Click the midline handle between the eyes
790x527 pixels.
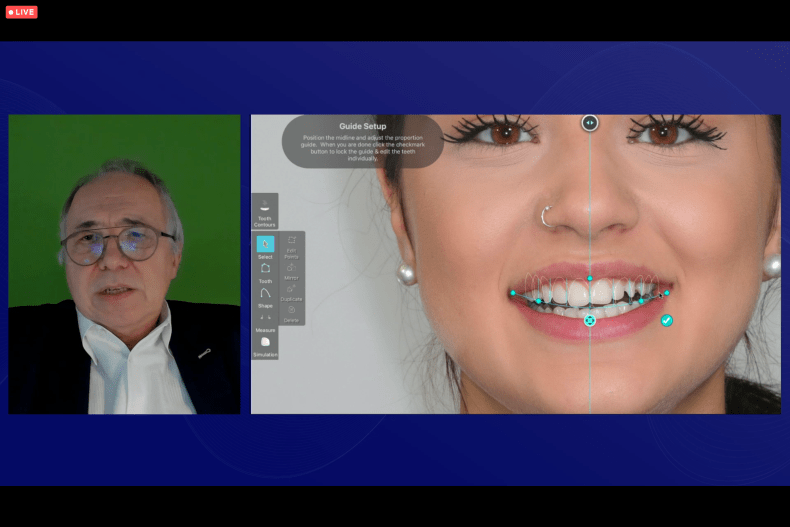point(590,123)
